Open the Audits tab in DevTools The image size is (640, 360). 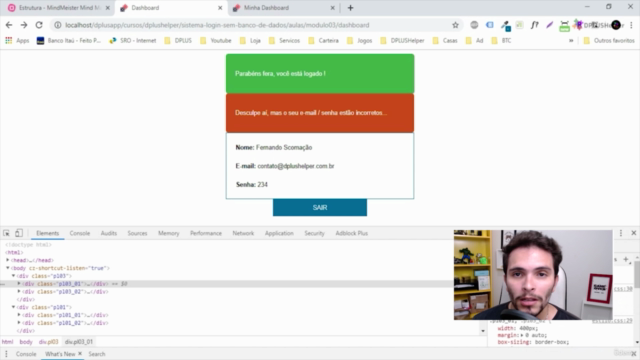(x=109, y=233)
